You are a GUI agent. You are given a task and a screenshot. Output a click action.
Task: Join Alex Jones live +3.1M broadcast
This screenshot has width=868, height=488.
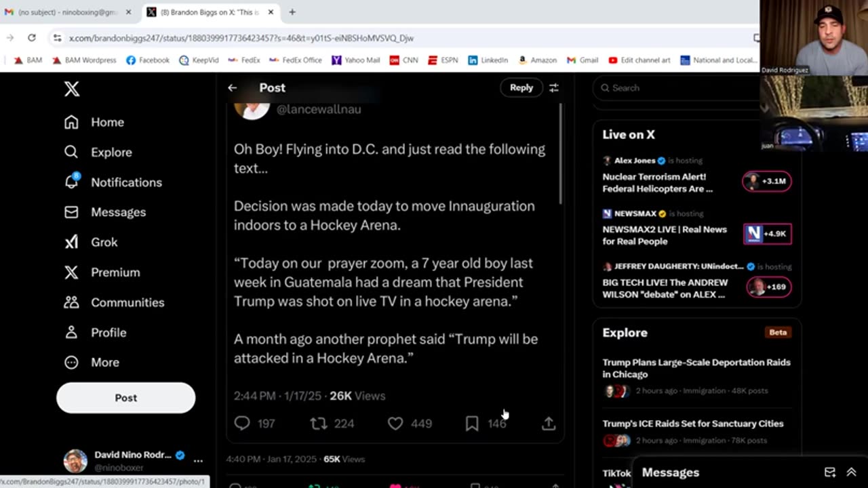767,181
